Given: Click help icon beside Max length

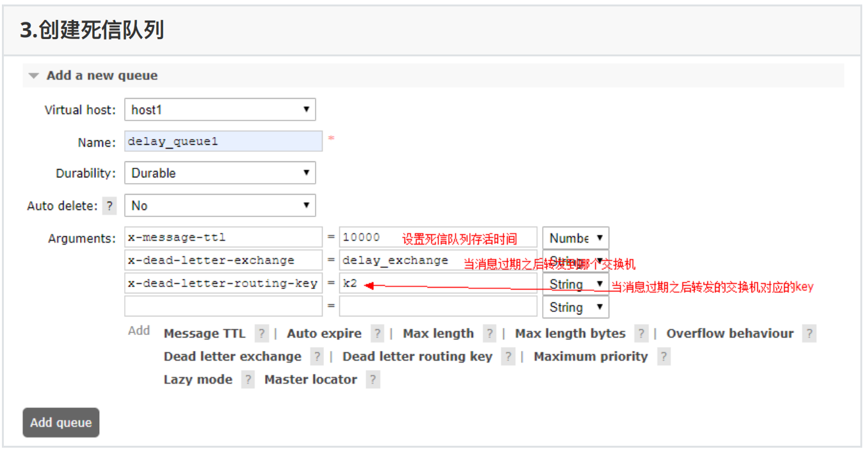Looking at the screenshot, I should [490, 334].
